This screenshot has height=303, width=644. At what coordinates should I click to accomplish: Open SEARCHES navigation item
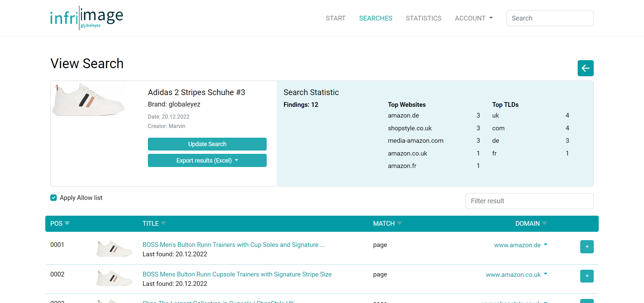coord(376,18)
